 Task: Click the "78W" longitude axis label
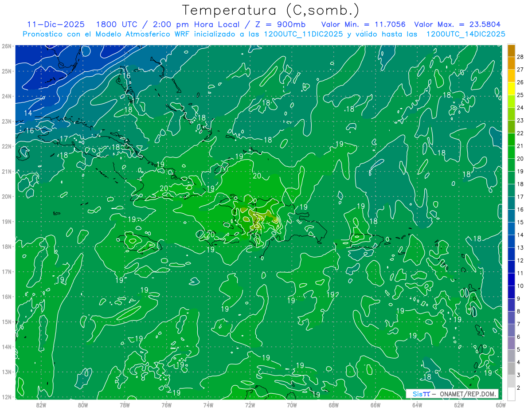coord(125,405)
